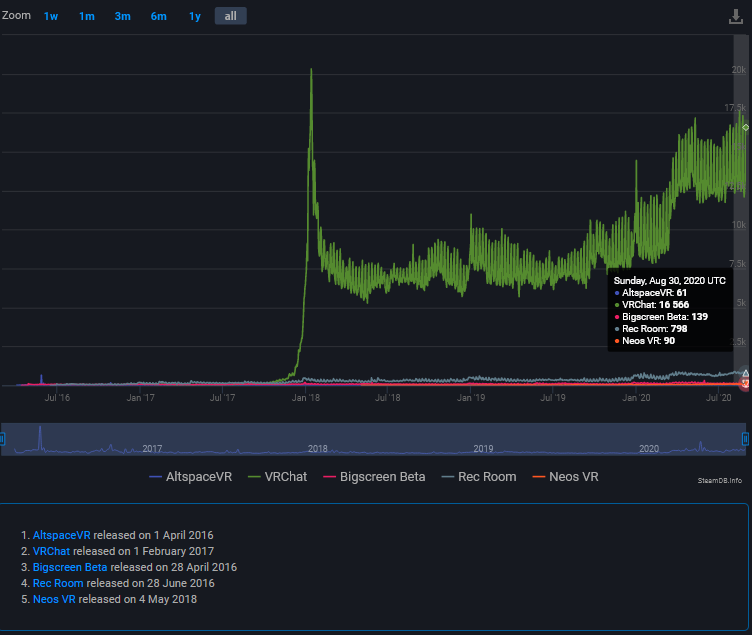The height and width of the screenshot is (635, 752).
Task: Toggle the Neos VR series in the legend
Action: pos(565,477)
